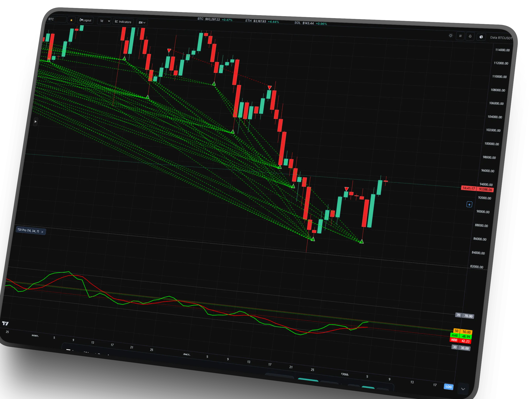The height and width of the screenshot is (399, 532).
Task: Open alerts bell icon
Action: click(470, 37)
